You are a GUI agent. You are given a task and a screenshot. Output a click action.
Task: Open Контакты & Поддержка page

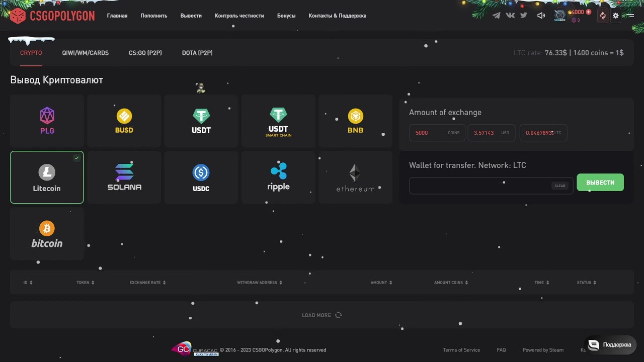point(338,16)
